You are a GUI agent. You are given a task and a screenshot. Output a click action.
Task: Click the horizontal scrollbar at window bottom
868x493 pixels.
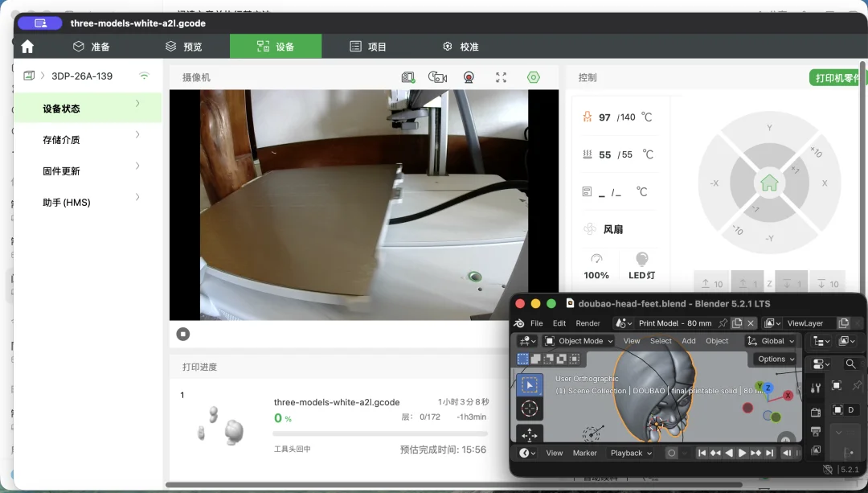click(x=454, y=485)
